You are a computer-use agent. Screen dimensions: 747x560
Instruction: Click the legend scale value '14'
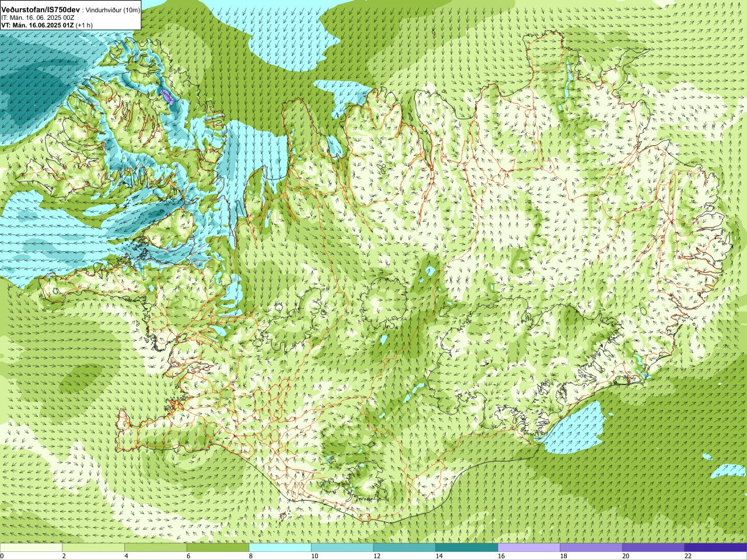[439, 556]
